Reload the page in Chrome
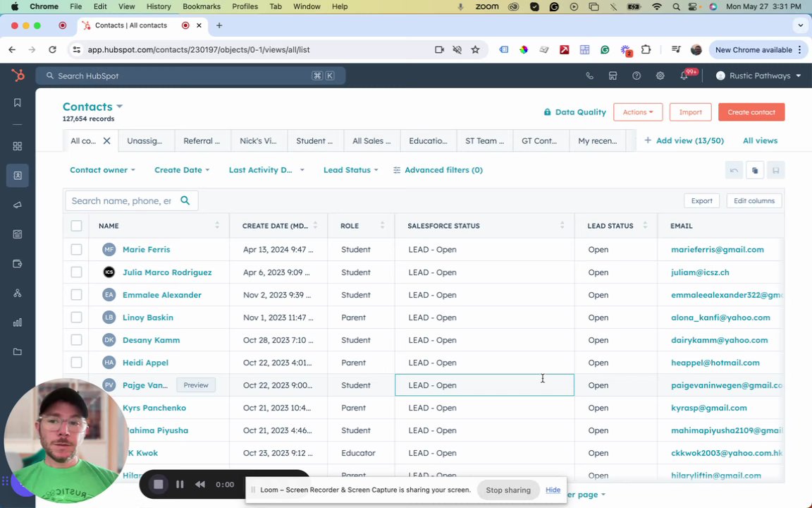812x508 pixels. point(52,50)
